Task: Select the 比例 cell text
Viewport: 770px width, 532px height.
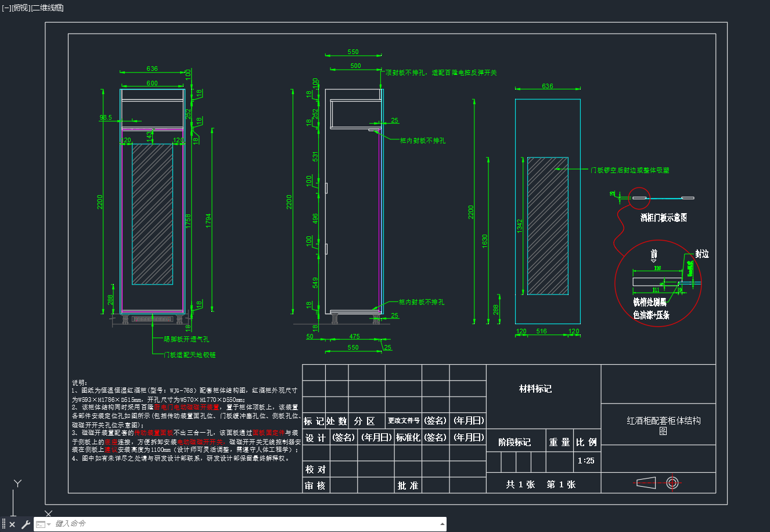Action: 586,442
